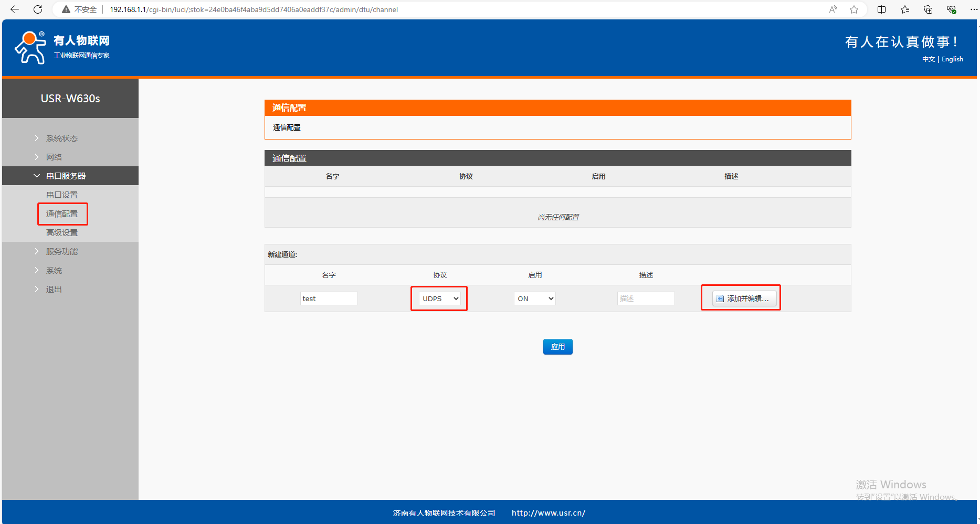980x524 pixels.
Task: Open the browser favorites list icon
Action: click(x=905, y=9)
